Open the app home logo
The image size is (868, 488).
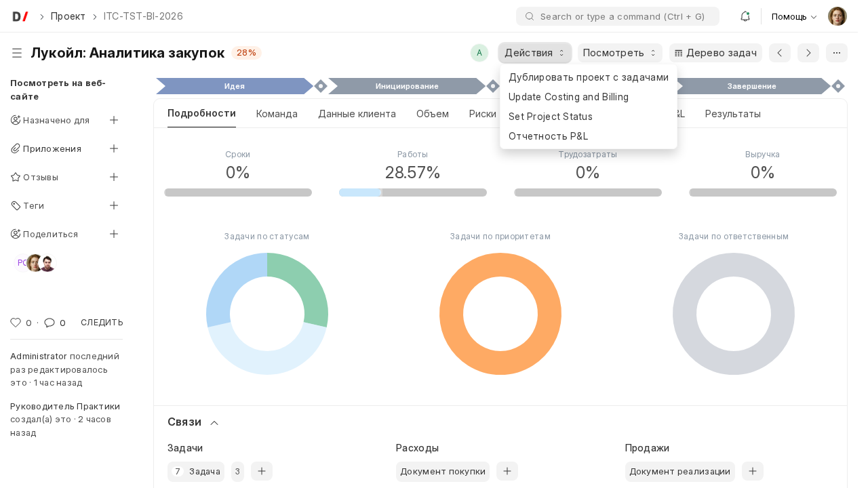(20, 16)
